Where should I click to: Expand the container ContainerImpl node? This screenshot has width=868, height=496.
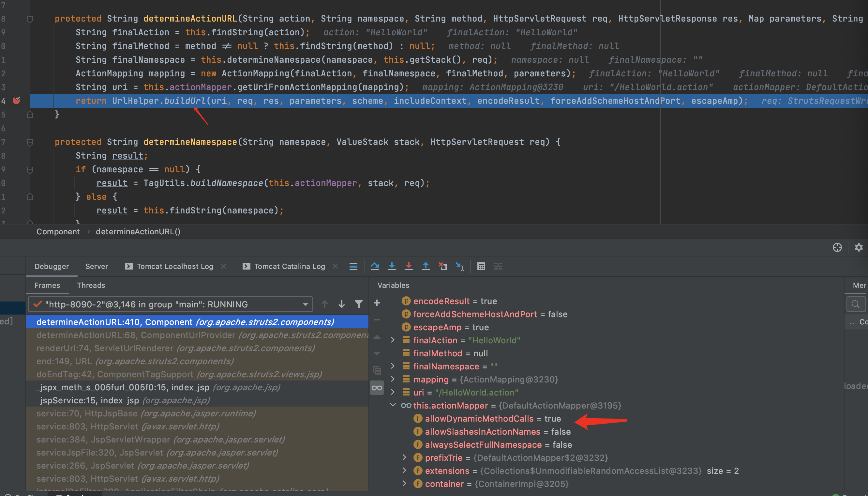point(404,483)
